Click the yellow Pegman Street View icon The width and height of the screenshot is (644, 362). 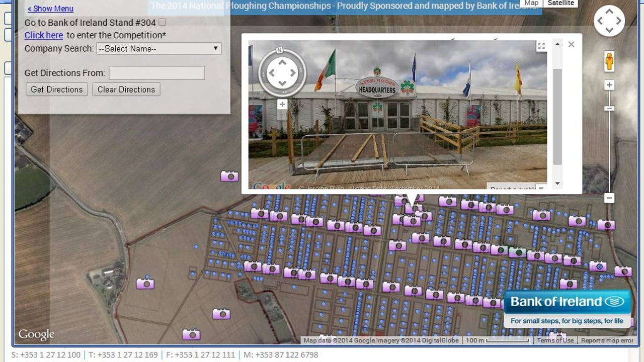[609, 61]
